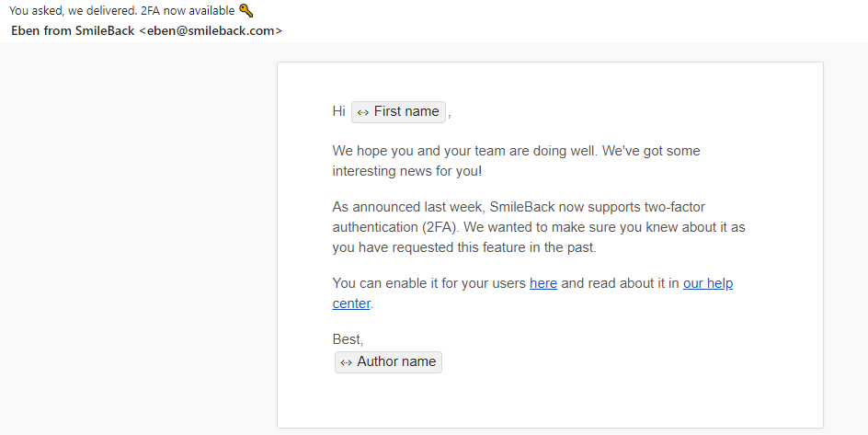Click the "Best," sign-off line
Screen dimensions: 868x435
[x=348, y=339]
